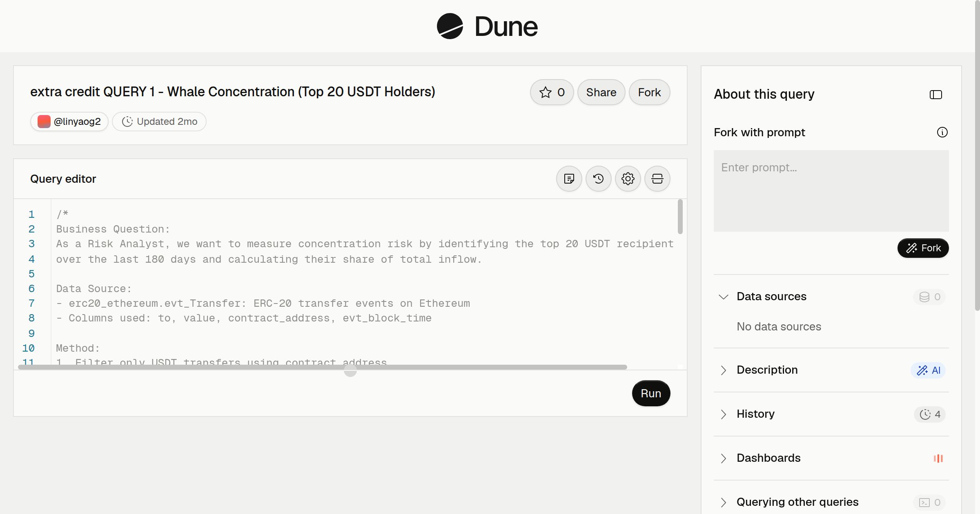Open version history icon in editor
The height and width of the screenshot is (514, 980).
coord(599,179)
